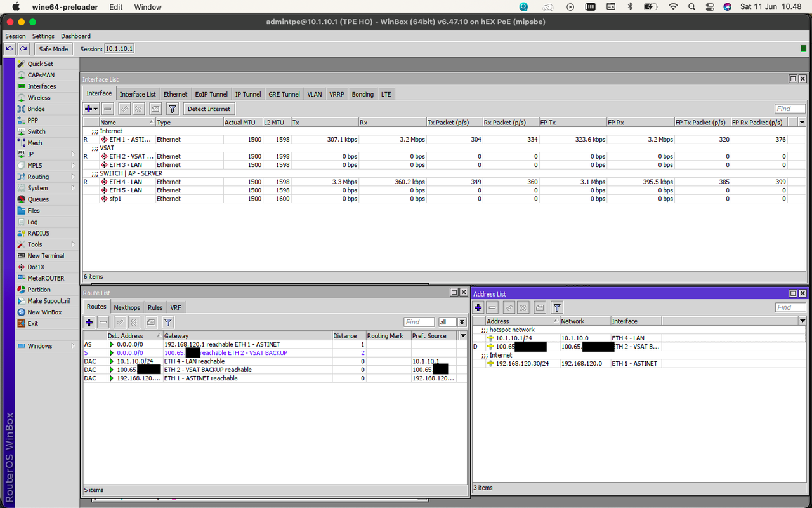This screenshot has width=812, height=508.
Task: Expand the Windows submenu
Action: pos(73,346)
